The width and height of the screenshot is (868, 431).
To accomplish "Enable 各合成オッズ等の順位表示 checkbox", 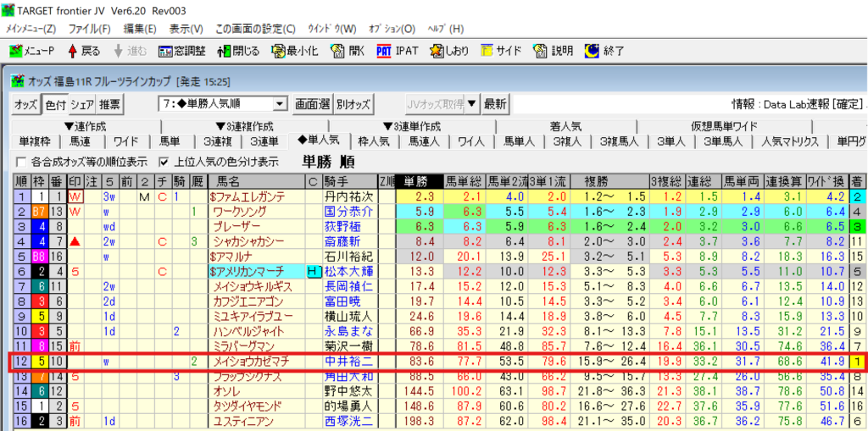I will (21, 162).
